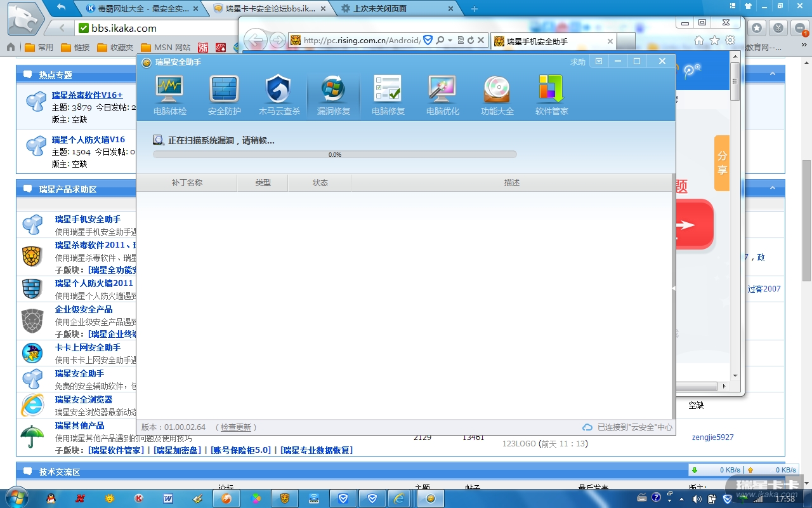Open the 瑞星个人防火墙V16 forum

coord(89,140)
